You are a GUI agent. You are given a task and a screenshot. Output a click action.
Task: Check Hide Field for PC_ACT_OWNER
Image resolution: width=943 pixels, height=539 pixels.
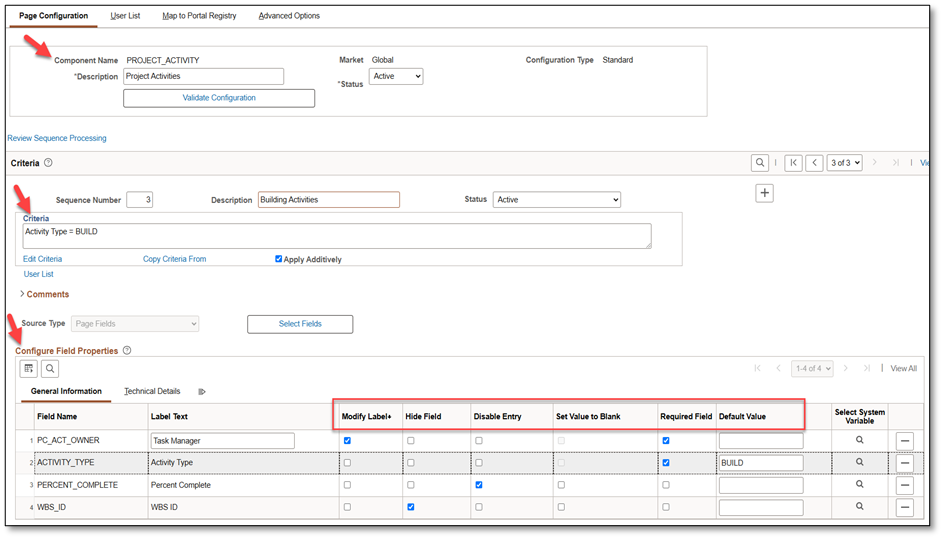pyautogui.click(x=411, y=441)
